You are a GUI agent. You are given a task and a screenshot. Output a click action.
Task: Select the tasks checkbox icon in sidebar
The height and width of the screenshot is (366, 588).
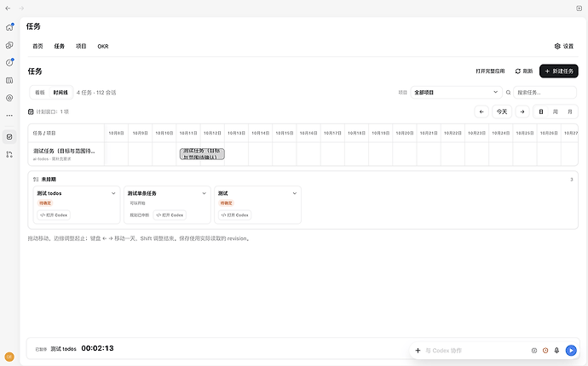point(9,137)
